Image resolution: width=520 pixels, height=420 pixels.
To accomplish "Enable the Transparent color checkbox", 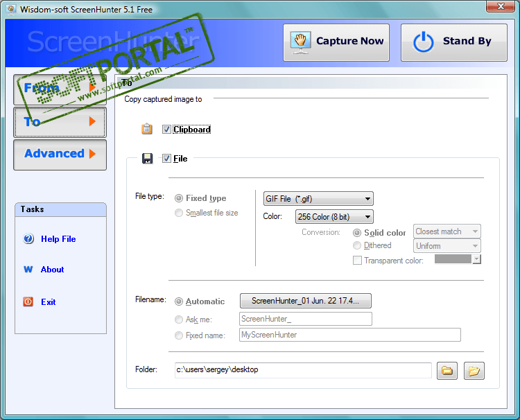I will 357,260.
